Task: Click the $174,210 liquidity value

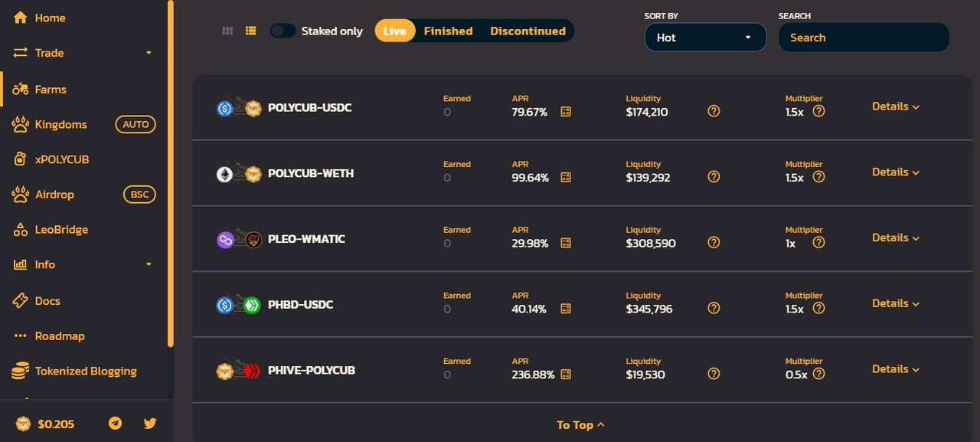Action: pyautogui.click(x=647, y=112)
